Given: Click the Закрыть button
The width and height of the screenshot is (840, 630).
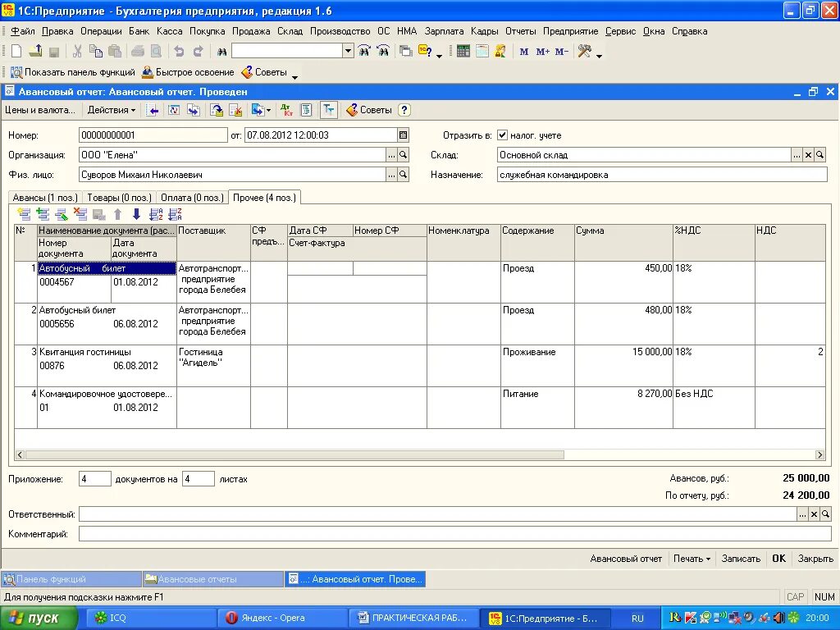Looking at the screenshot, I should pyautogui.click(x=815, y=558).
